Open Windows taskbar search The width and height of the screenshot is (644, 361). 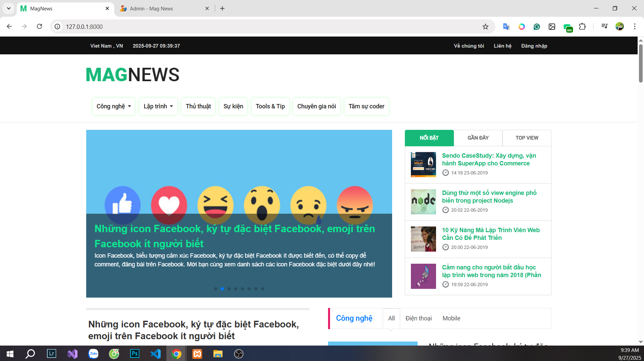pos(31,354)
